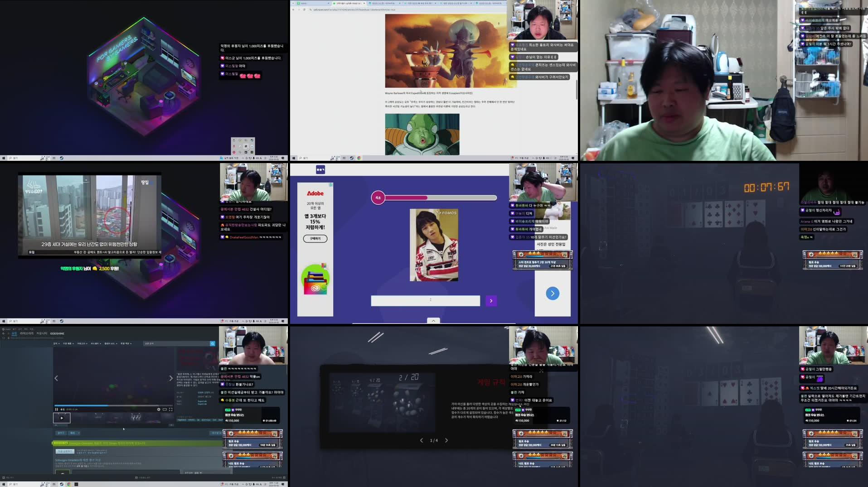Click the 구매하기 button in the Adobe ad
The height and width of the screenshot is (487, 868).
point(315,238)
